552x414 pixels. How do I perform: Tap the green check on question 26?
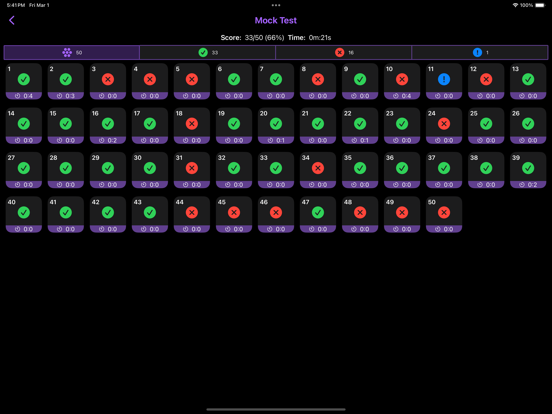point(528,124)
